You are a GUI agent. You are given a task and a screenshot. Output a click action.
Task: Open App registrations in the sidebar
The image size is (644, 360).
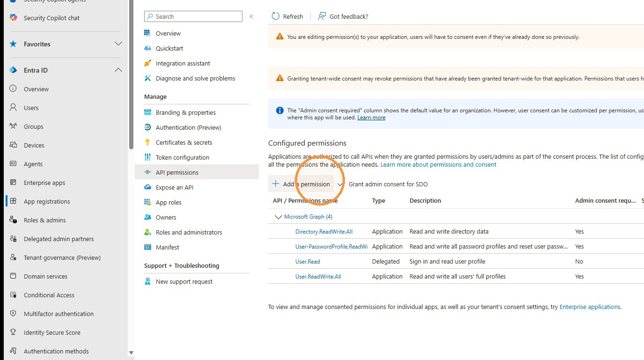point(47,201)
